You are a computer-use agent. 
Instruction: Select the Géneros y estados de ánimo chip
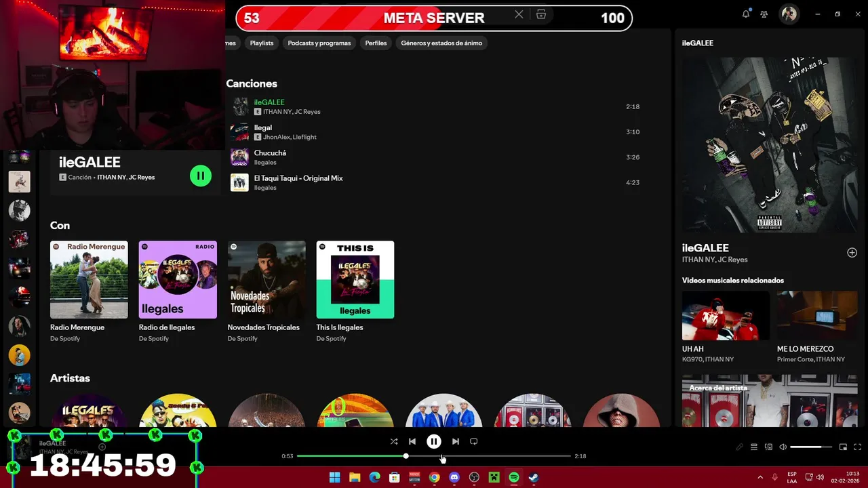click(441, 43)
